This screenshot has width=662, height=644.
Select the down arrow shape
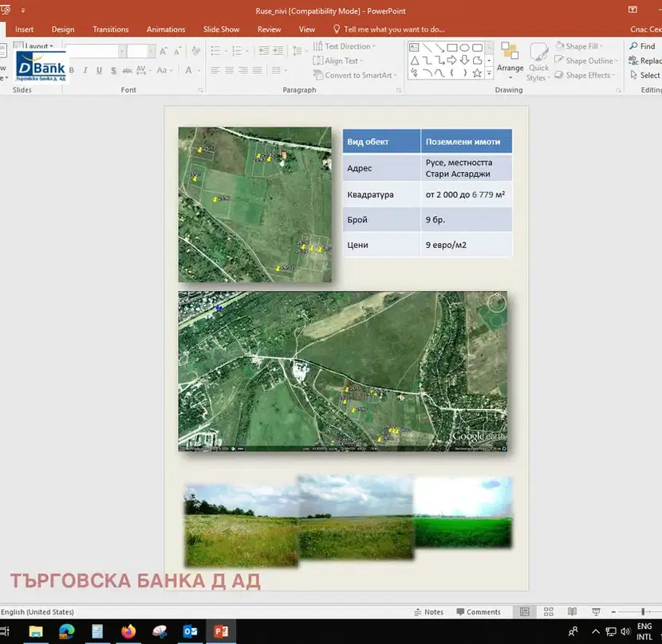464,60
